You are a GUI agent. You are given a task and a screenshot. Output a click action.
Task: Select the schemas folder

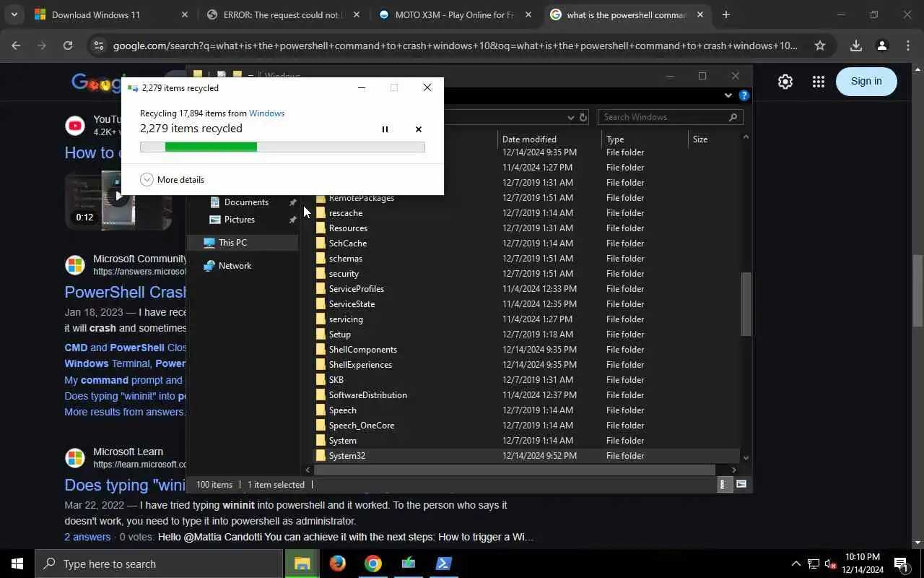pyautogui.click(x=345, y=259)
